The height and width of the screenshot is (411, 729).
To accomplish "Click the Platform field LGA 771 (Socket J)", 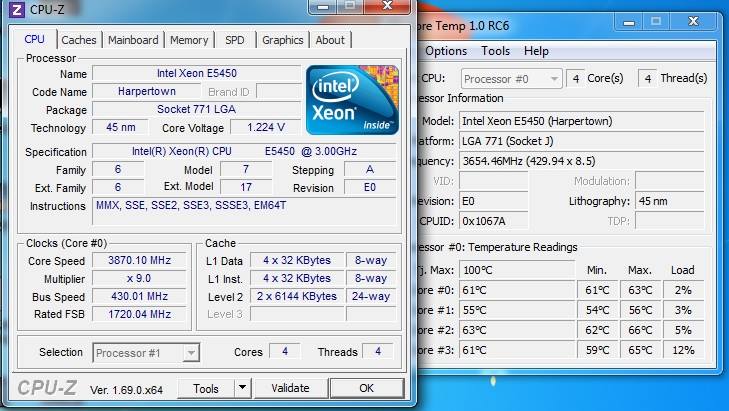I will pos(581,141).
